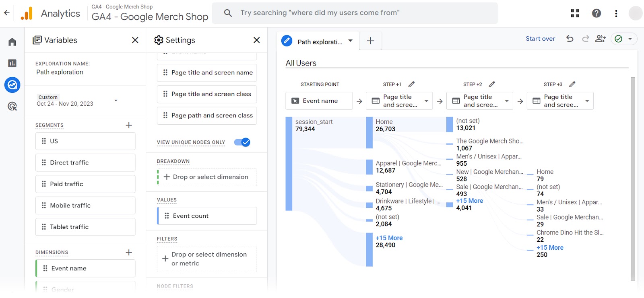Toggle View Unique Nodes Only switch

click(x=242, y=142)
